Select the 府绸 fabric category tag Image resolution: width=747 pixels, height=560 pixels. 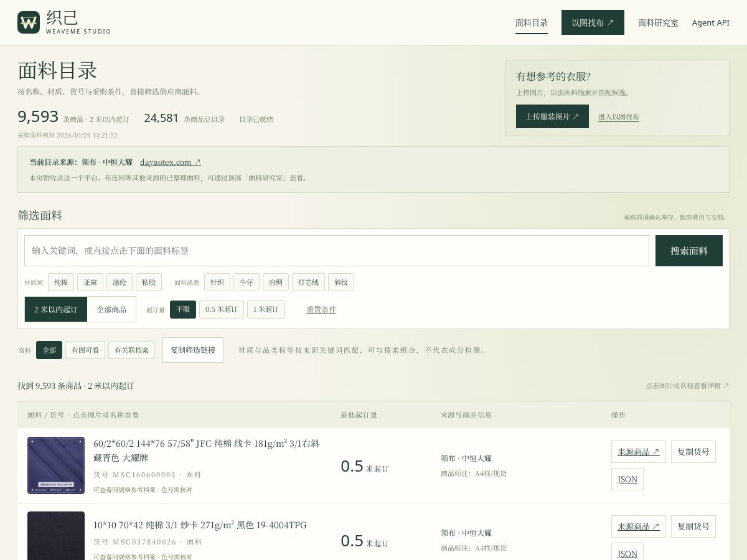276,282
